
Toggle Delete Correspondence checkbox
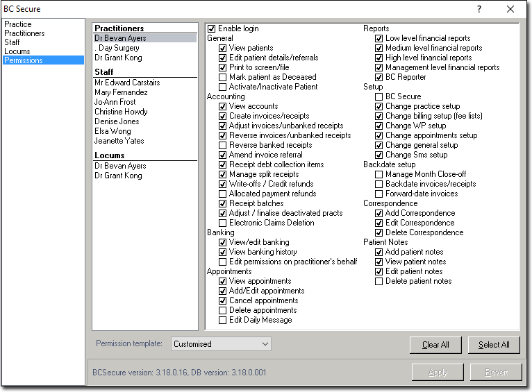379,232
